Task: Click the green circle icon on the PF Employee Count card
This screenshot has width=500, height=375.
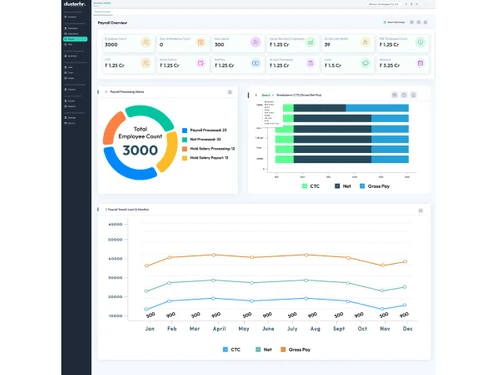Action: tap(420, 42)
